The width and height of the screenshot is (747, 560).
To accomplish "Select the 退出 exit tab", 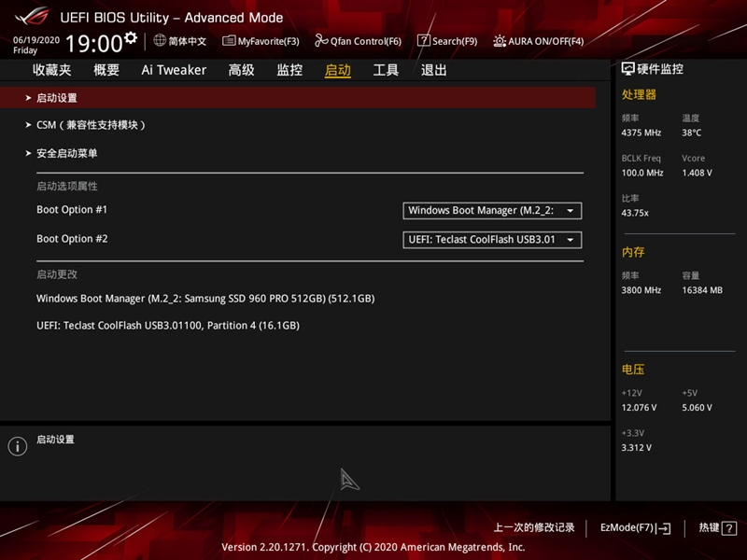I will click(x=436, y=69).
